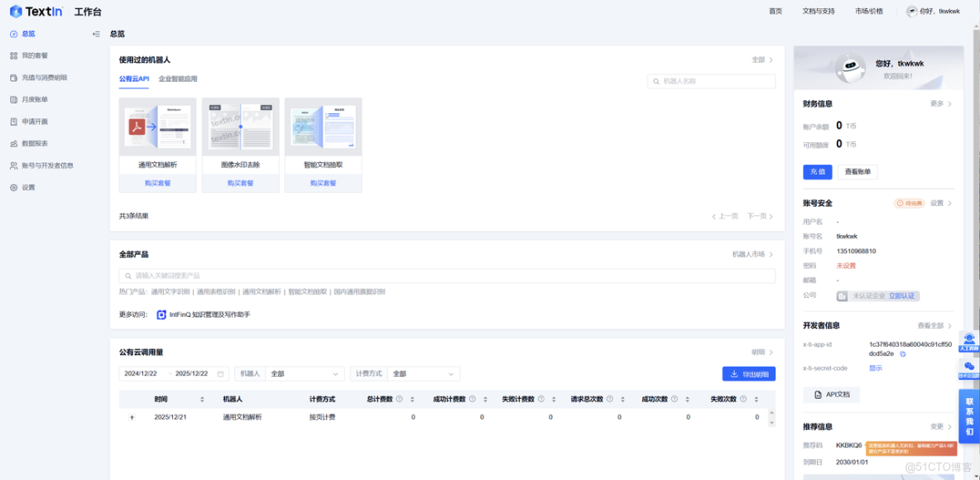The height and width of the screenshot is (480, 980).
Task: Expand the 2025/12/21 table row
Action: coord(132,416)
